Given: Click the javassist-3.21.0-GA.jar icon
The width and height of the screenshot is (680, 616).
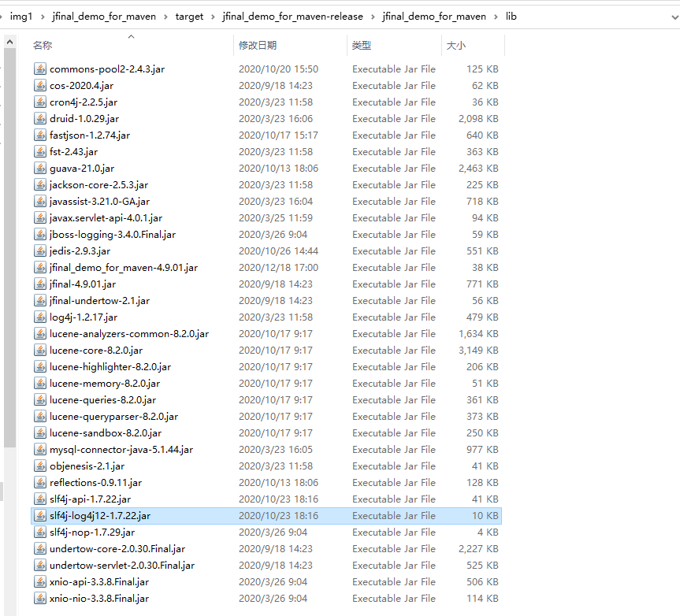Looking at the screenshot, I should (x=40, y=201).
